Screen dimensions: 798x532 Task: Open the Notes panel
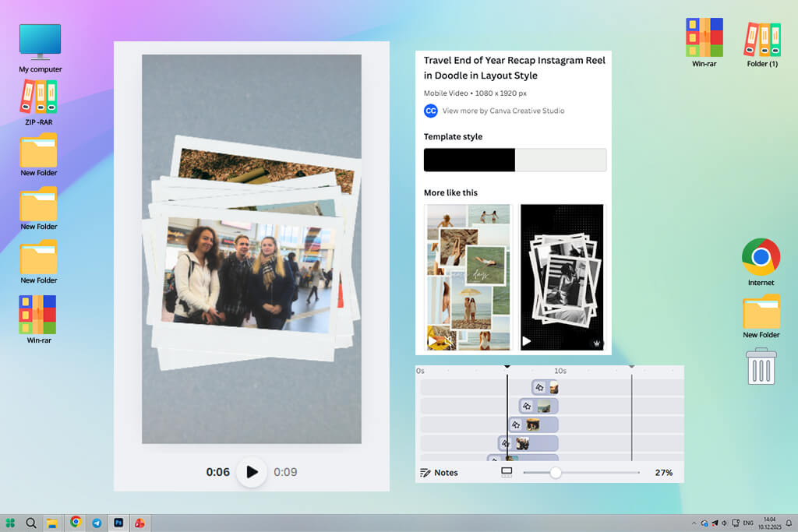coord(439,473)
